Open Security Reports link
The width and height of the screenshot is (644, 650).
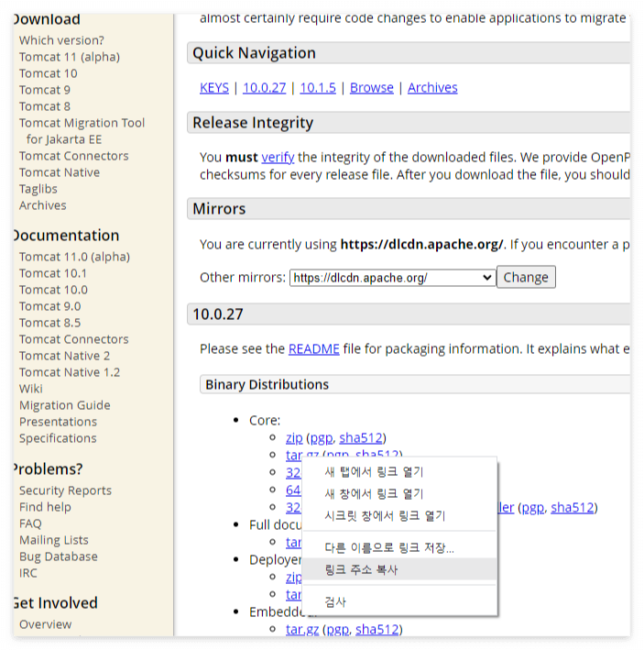[x=65, y=490]
